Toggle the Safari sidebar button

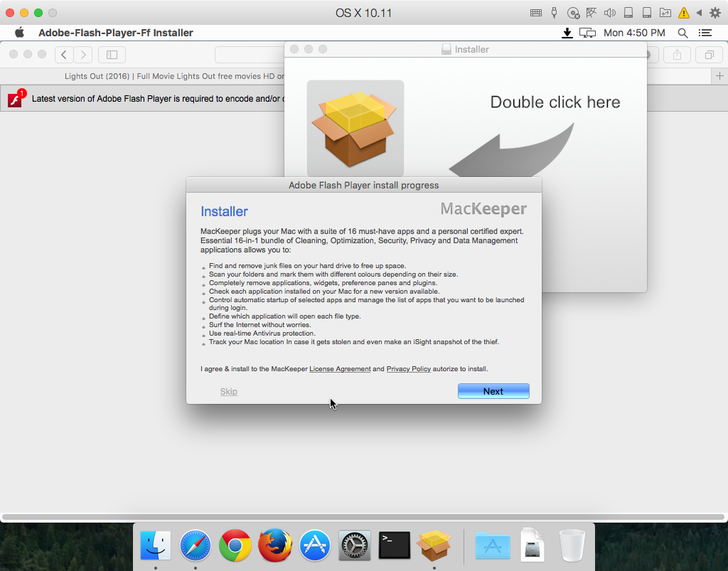112,55
